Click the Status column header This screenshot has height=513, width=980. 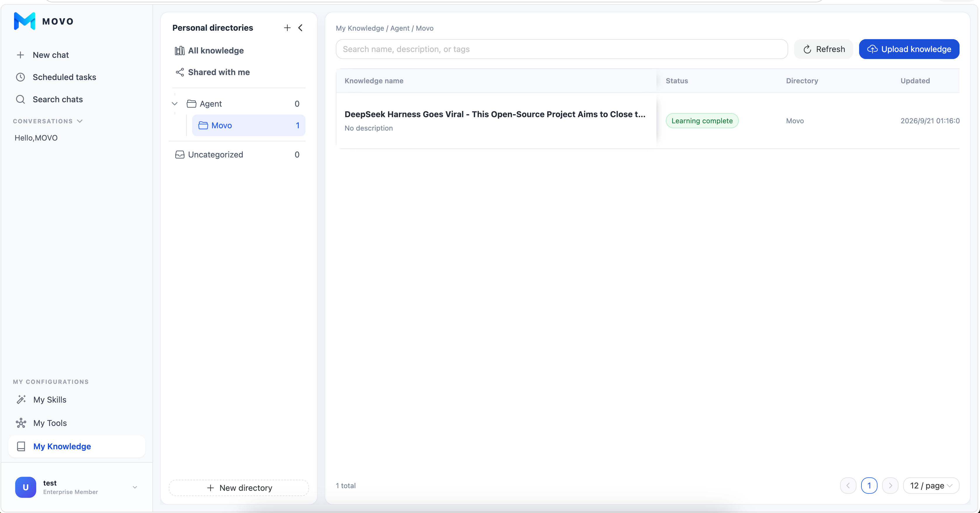point(677,81)
